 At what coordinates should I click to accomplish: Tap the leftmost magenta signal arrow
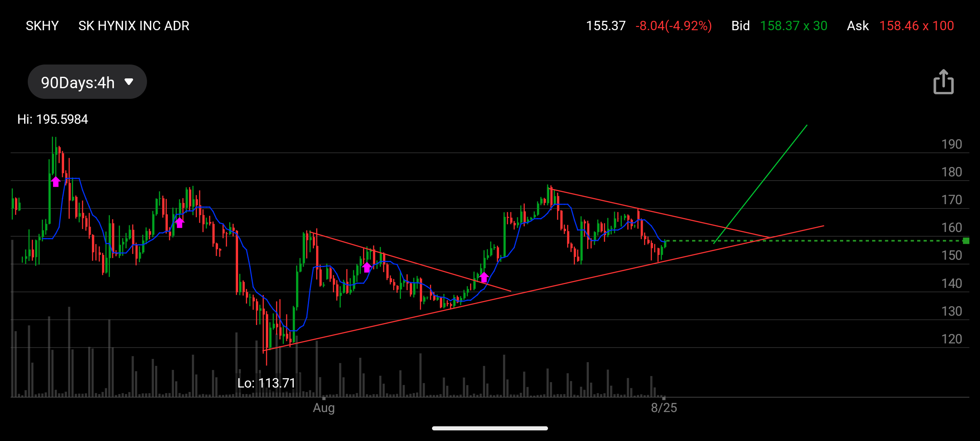[x=56, y=182]
